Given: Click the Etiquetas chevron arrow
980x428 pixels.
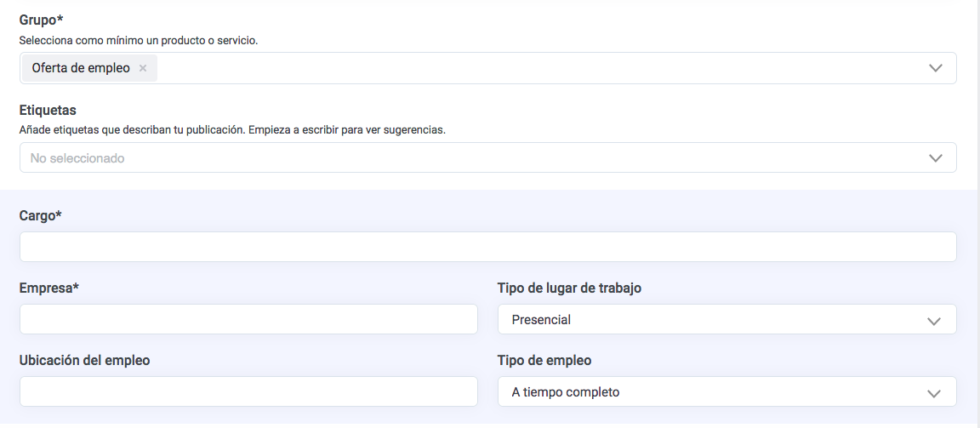Looking at the screenshot, I should click(x=936, y=158).
